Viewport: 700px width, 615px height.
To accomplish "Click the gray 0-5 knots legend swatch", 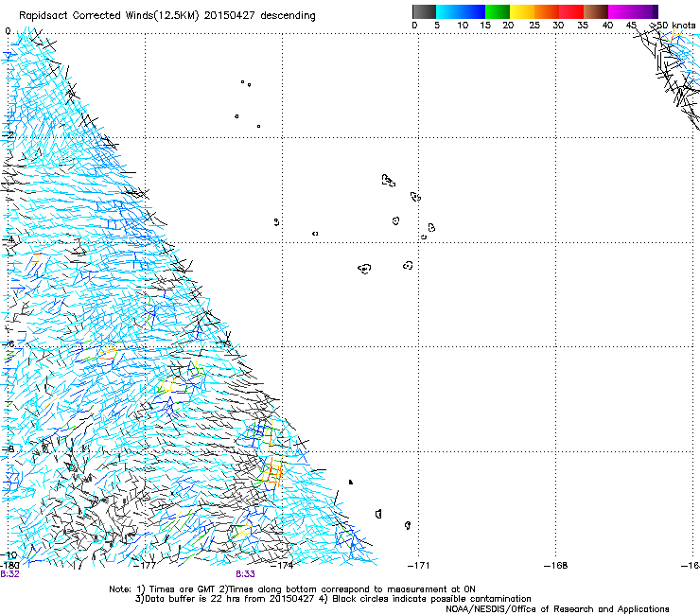I will [x=424, y=11].
